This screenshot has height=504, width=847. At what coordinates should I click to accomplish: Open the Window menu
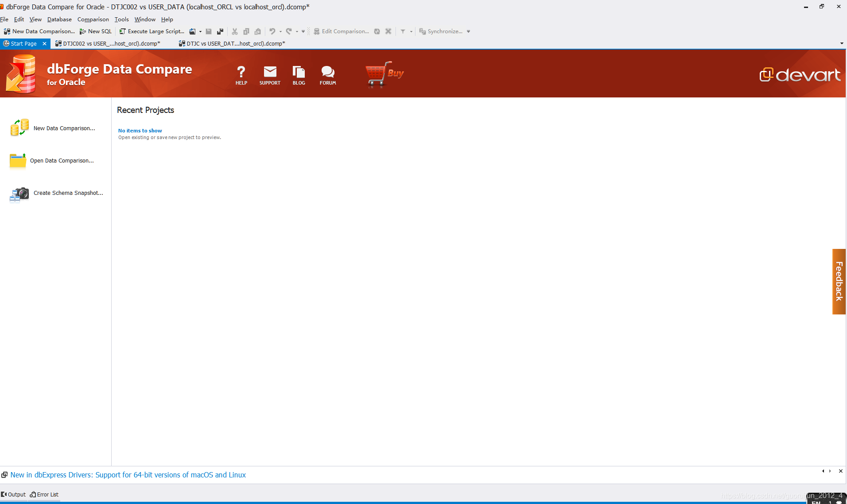pos(145,19)
